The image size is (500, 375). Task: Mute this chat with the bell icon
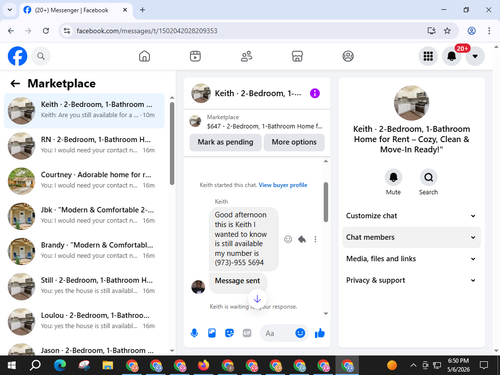pyautogui.click(x=393, y=177)
